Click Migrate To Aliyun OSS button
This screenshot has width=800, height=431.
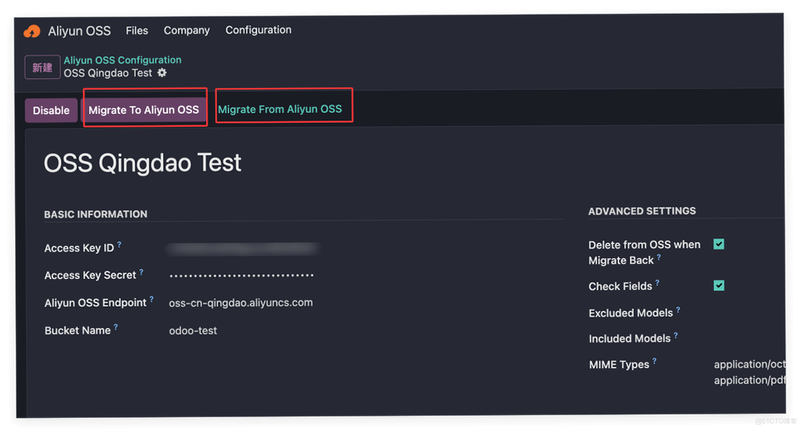click(x=144, y=110)
